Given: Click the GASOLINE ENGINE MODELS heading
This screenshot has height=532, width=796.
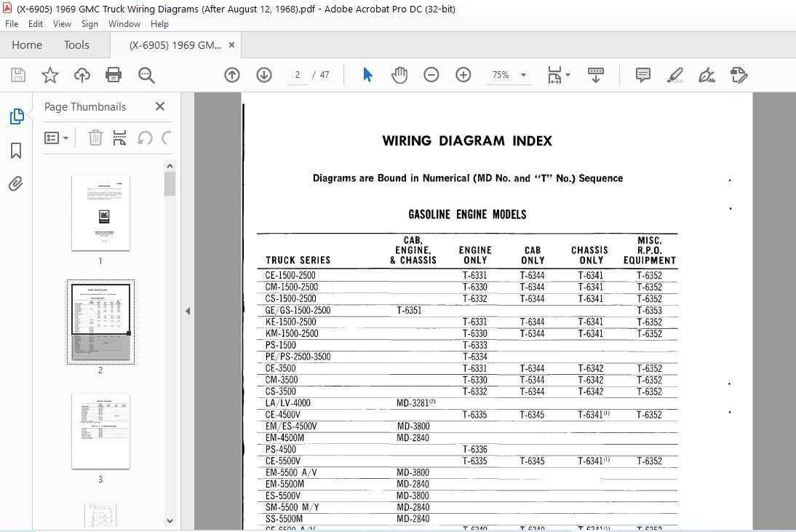Looking at the screenshot, I should (467, 214).
